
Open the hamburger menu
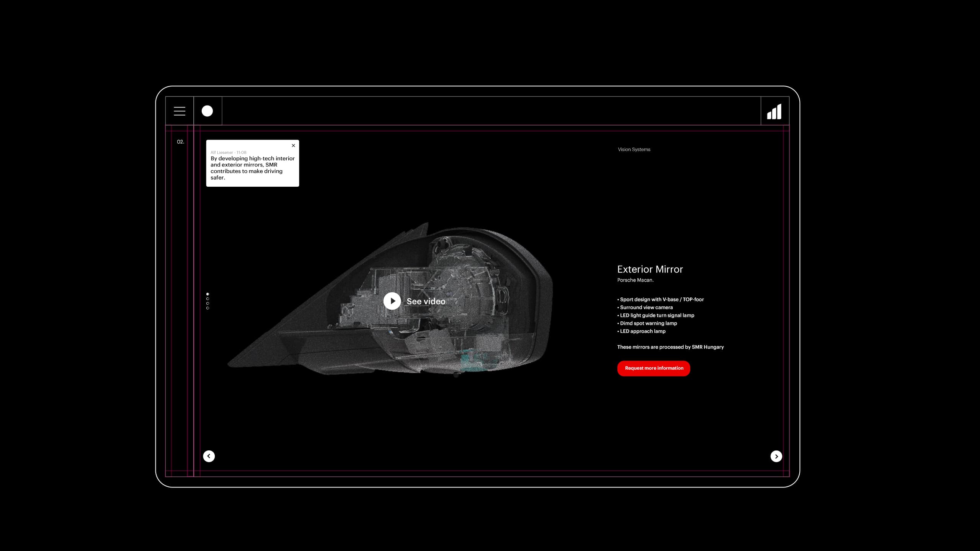click(x=180, y=111)
